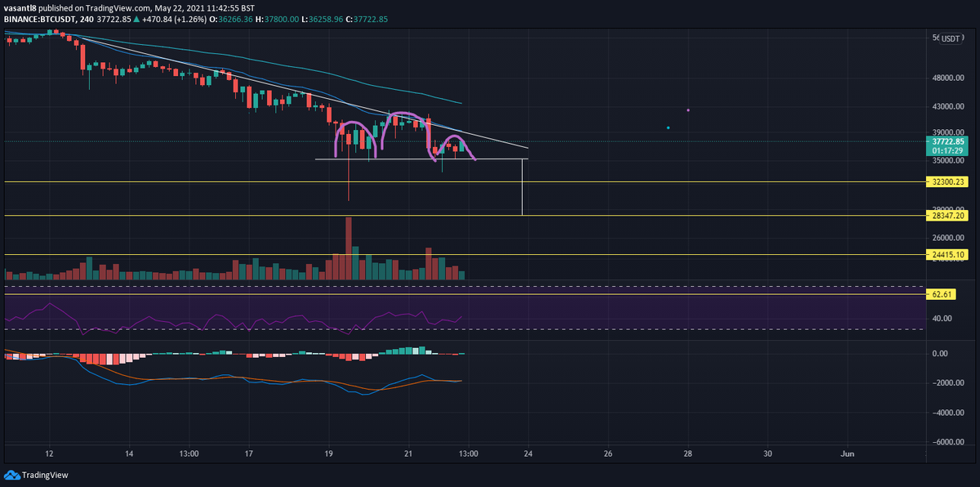Click the 35000.00 price axis label
The width and height of the screenshot is (980, 487).
(x=948, y=161)
